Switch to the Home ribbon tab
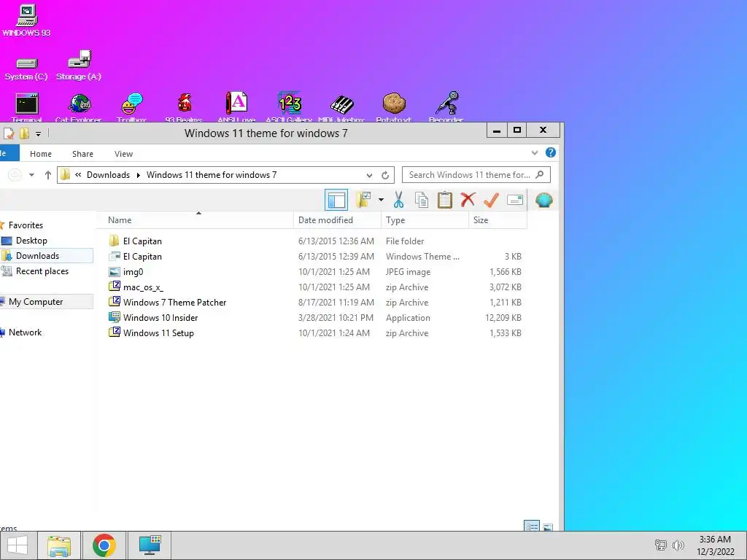 [41, 154]
